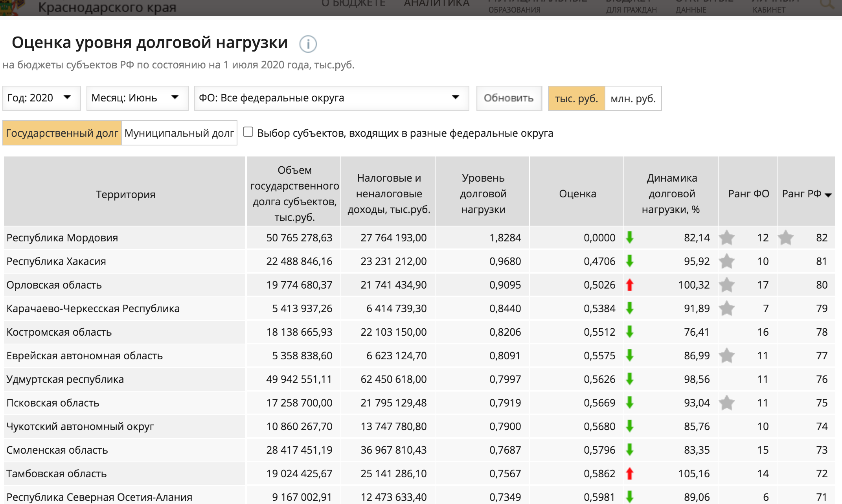Click Ранг ФО star in Республика Хакасия row

[x=727, y=261]
